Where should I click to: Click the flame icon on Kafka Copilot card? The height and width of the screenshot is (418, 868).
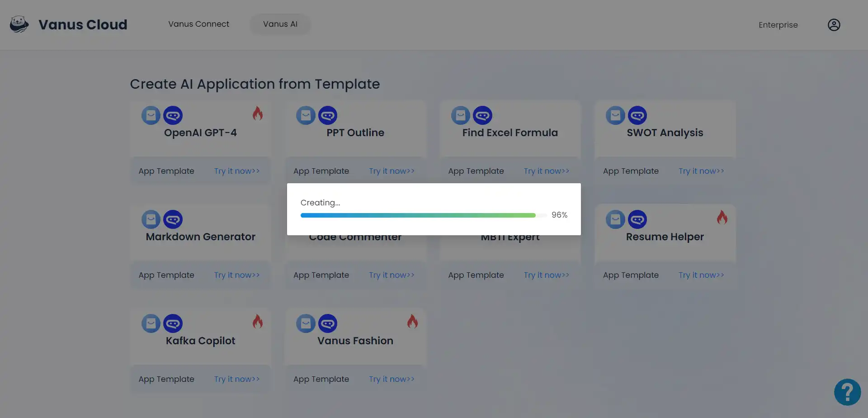coord(258,322)
